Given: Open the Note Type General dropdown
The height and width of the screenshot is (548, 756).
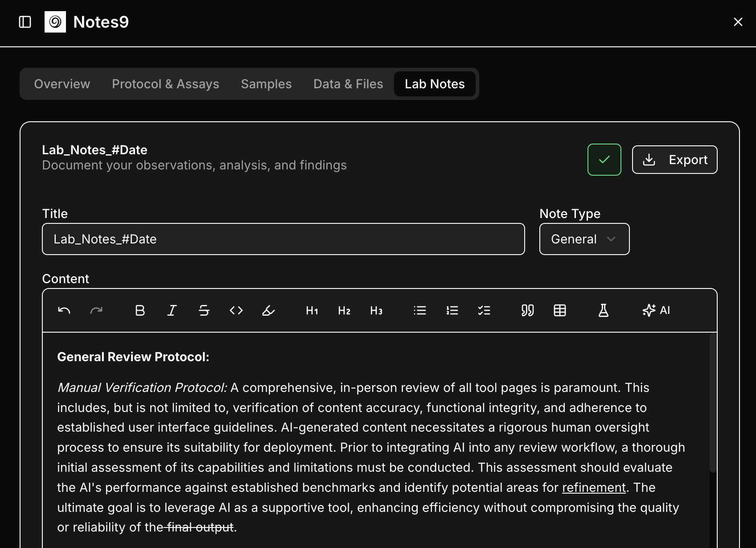Looking at the screenshot, I should [584, 239].
